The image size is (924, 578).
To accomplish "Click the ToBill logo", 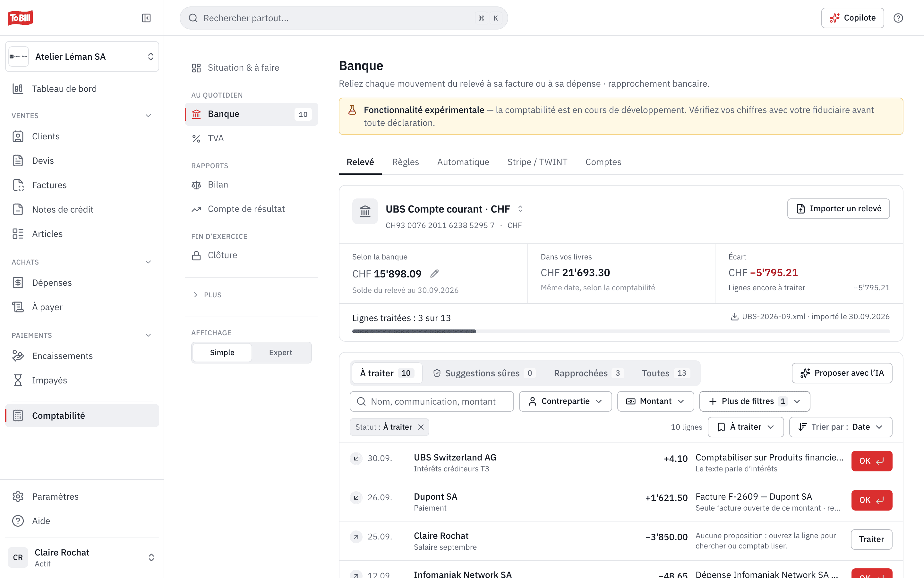I will (x=20, y=18).
